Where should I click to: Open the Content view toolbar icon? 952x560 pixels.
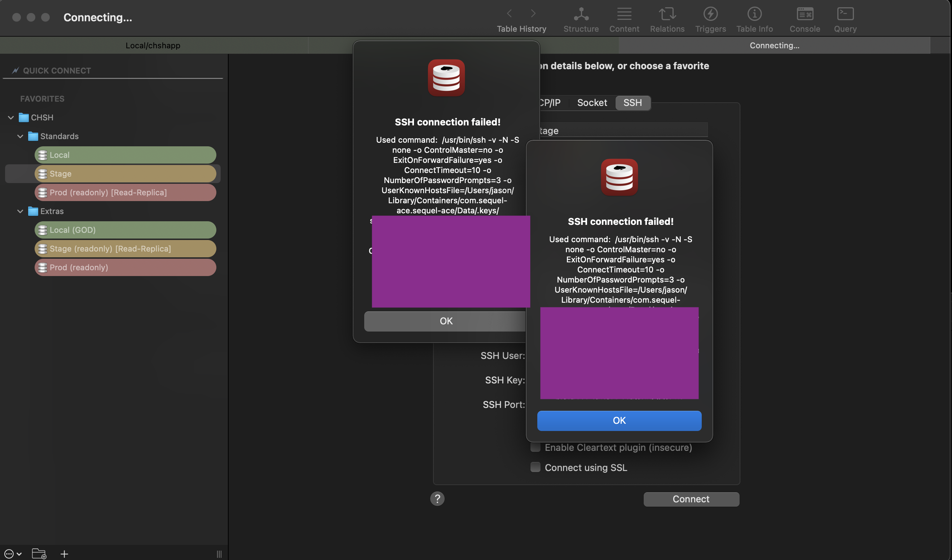coord(624,19)
